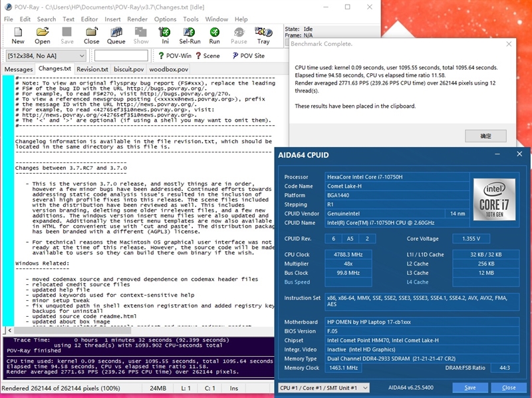
Task: Open the Options menu
Action: tap(165, 19)
